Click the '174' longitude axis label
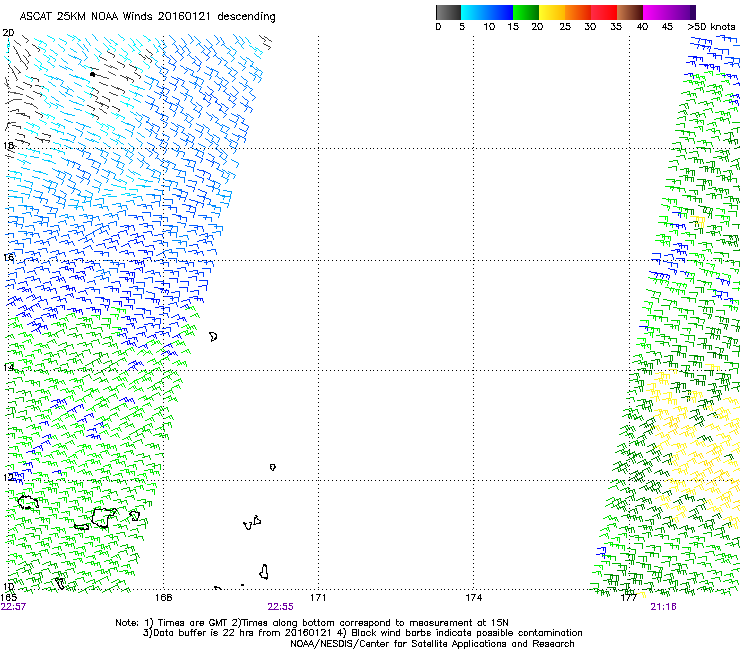Viewport: 740px width, 650px height. tap(473, 598)
